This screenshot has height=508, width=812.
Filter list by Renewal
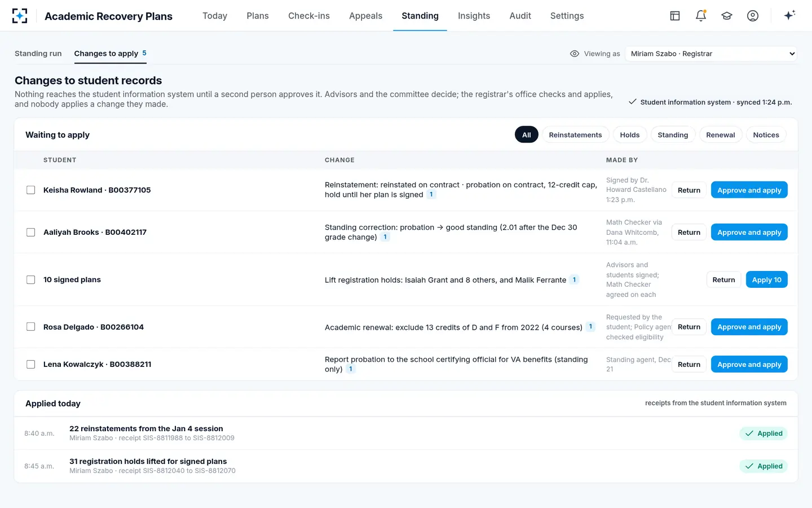click(x=721, y=135)
